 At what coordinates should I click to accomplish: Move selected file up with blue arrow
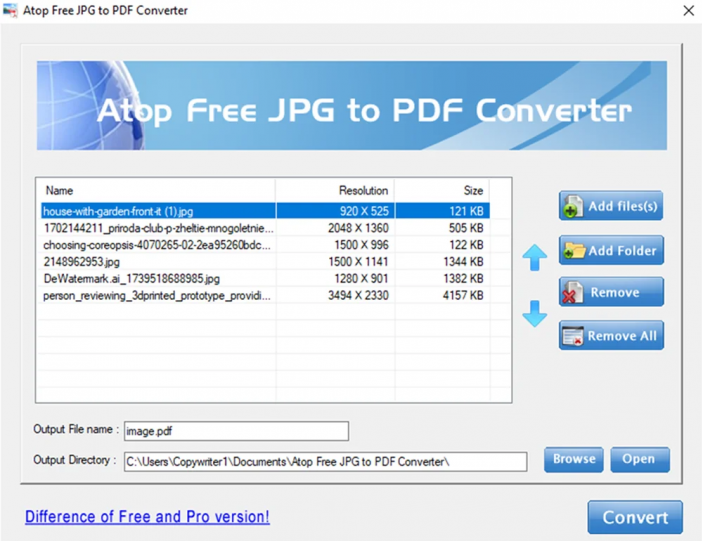coord(535,257)
